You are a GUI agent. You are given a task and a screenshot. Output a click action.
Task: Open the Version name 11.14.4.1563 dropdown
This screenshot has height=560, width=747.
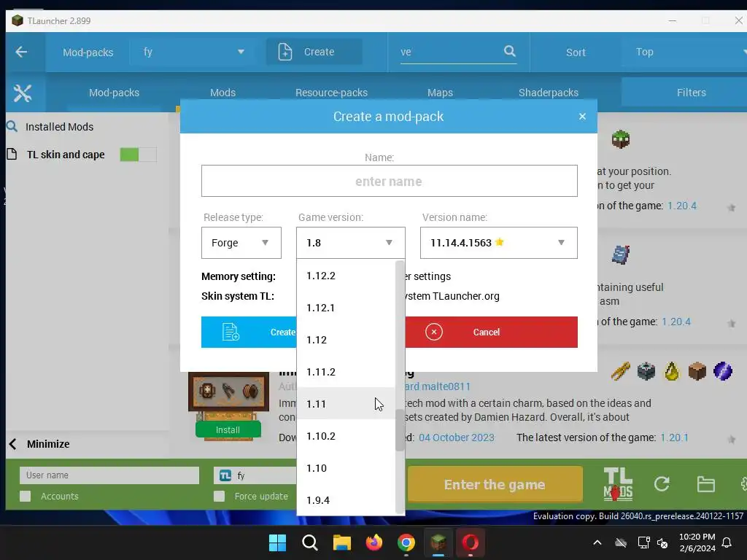tap(499, 243)
